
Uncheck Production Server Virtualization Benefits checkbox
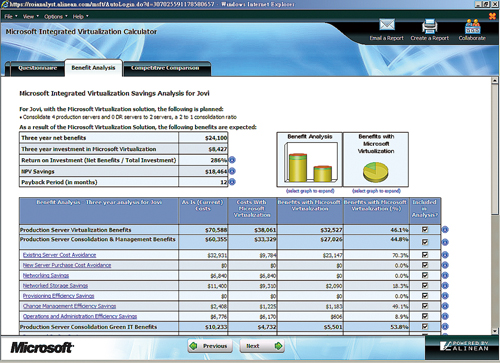tap(425, 229)
